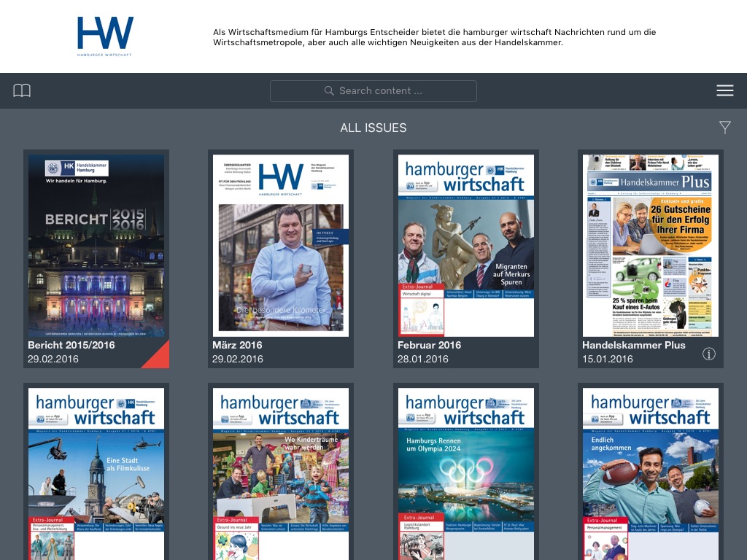
Task: Select the März 2016 title label
Action: [237, 345]
